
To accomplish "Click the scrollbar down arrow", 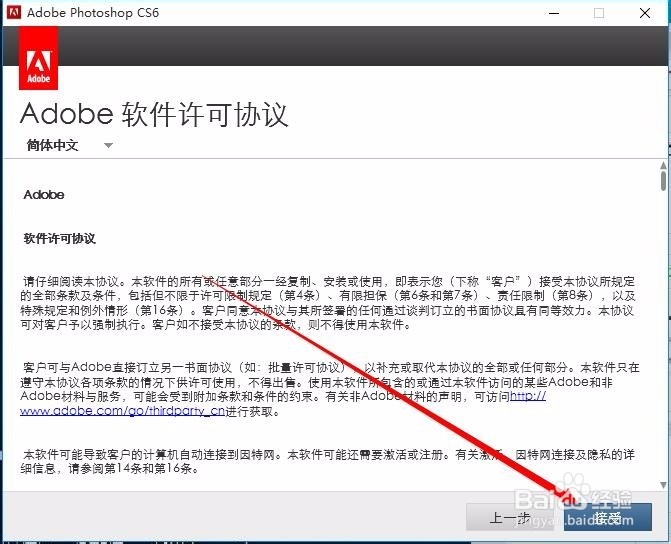I will [x=663, y=485].
